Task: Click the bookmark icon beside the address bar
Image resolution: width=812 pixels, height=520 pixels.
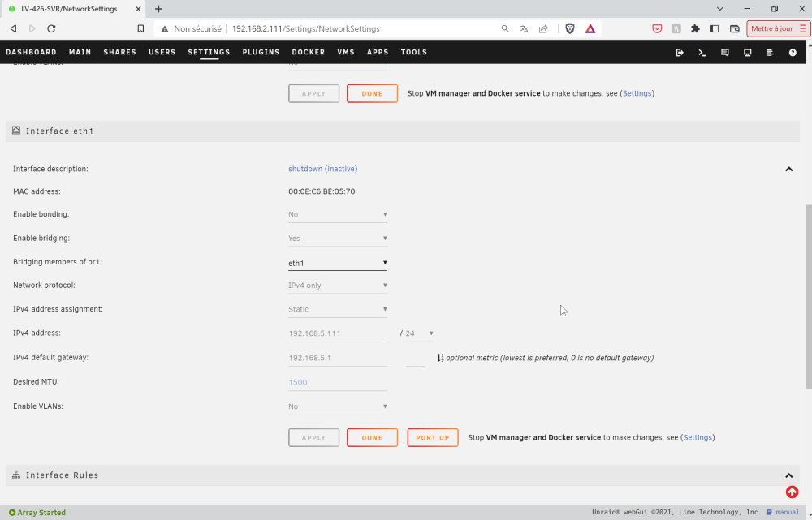Action: pyautogui.click(x=140, y=29)
